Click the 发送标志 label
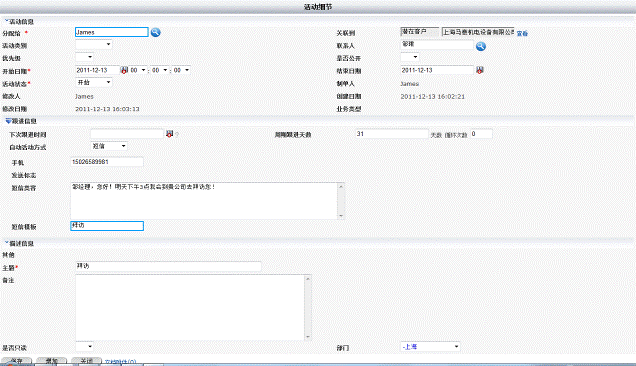The width and height of the screenshot is (636, 366). coord(24,175)
